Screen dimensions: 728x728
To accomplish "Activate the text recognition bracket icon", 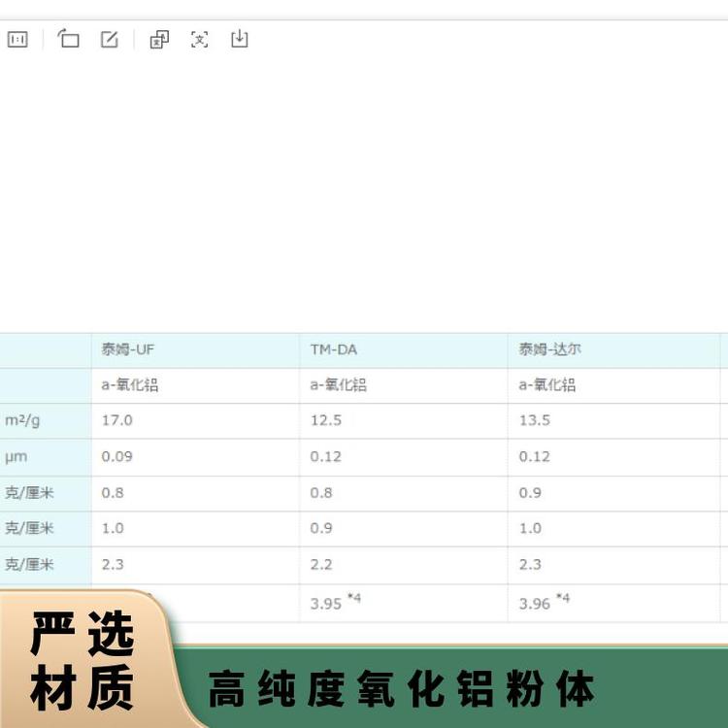I will 200,40.
